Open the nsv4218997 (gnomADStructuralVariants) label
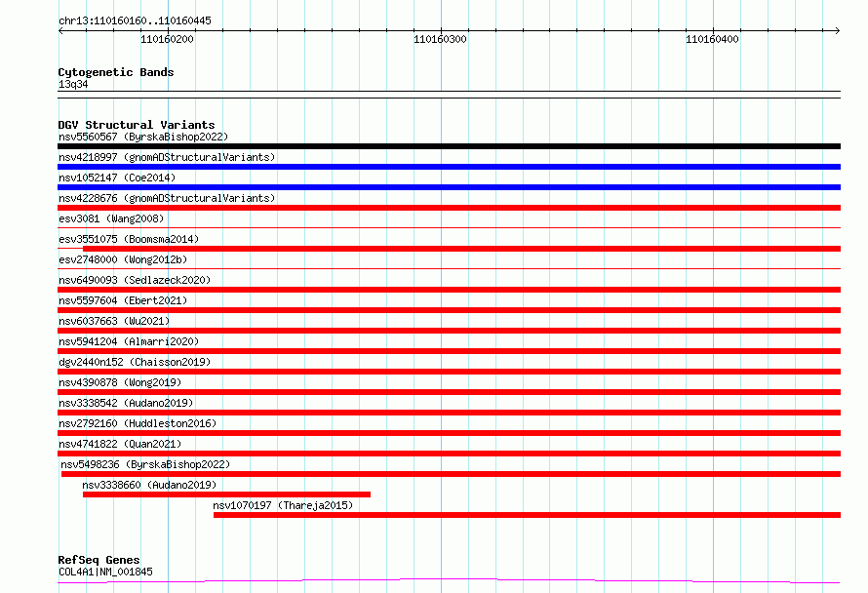Viewport: 868px width, 593px height. click(167, 157)
